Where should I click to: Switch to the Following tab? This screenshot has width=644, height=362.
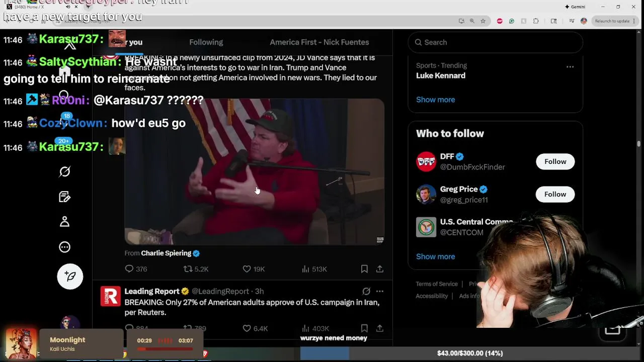point(206,42)
